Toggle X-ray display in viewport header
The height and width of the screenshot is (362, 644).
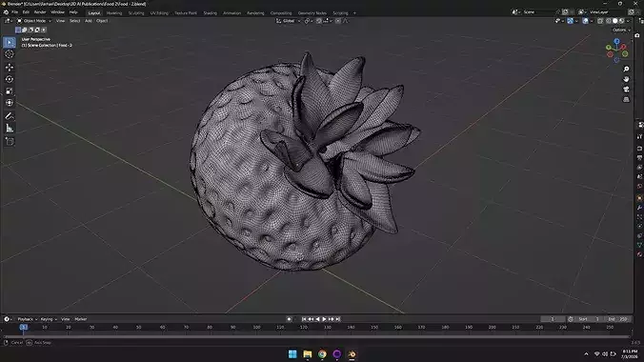(600, 21)
